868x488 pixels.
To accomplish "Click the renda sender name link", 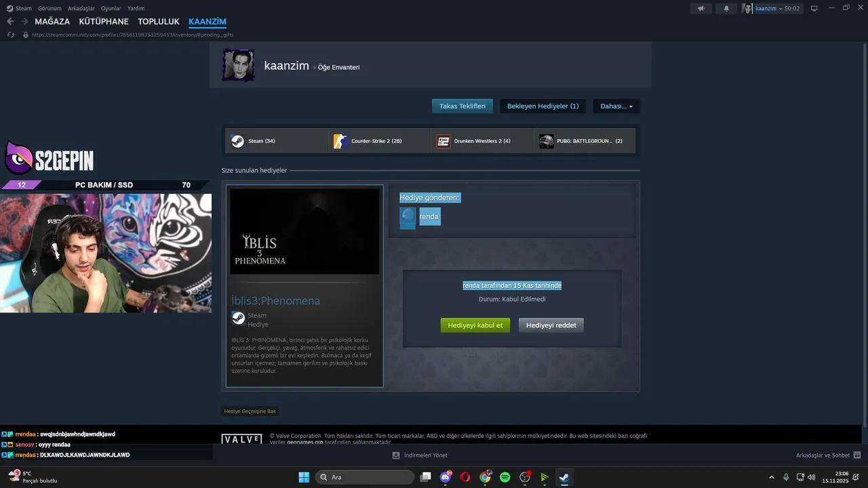I will coord(429,217).
